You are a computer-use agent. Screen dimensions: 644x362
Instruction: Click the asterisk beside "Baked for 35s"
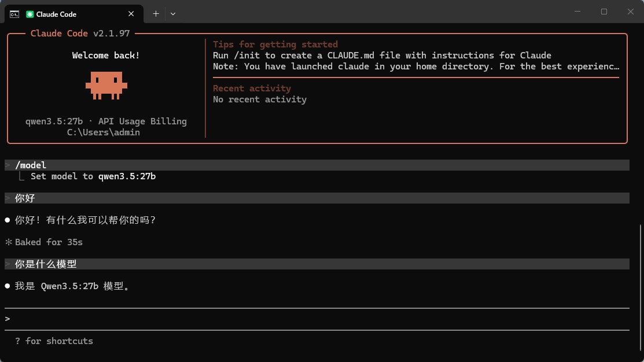tap(8, 242)
